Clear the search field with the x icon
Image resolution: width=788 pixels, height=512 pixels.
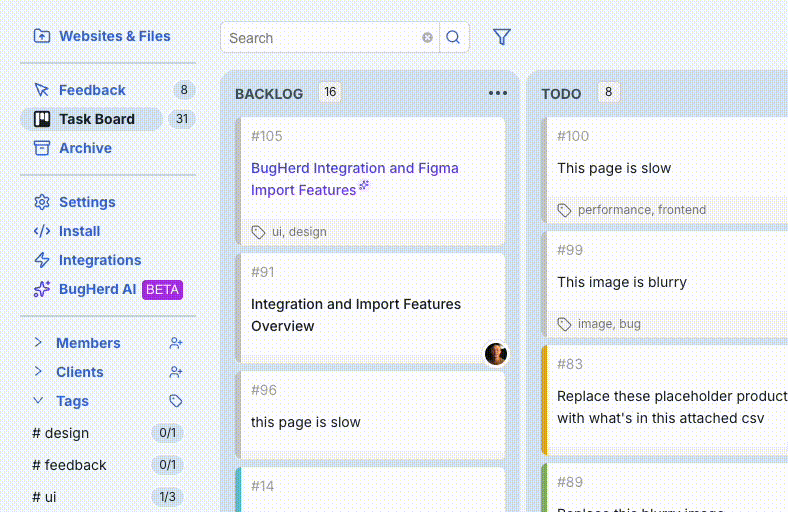point(427,38)
